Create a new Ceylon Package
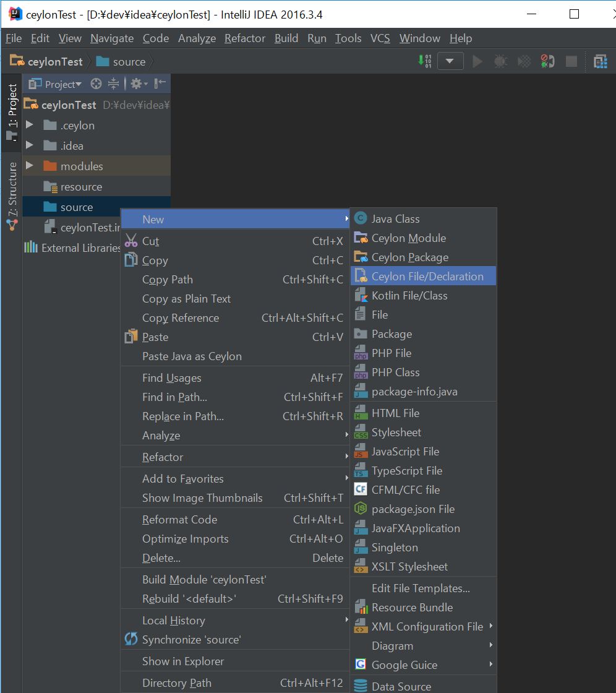This screenshot has width=616, height=693. (423, 257)
